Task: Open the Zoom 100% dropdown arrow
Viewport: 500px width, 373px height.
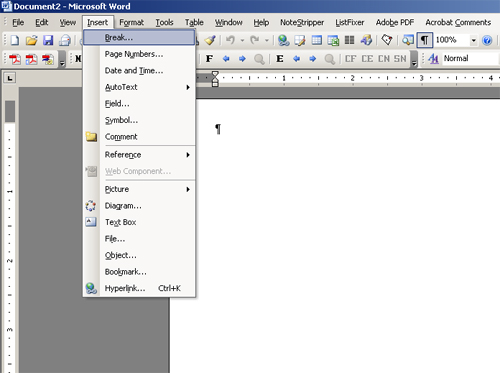Action: pyautogui.click(x=473, y=40)
